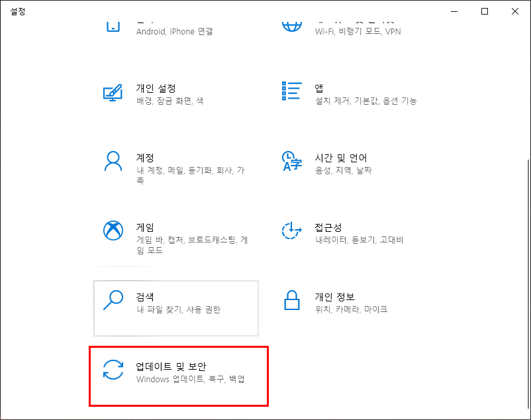Open the 접근성 settings title
The image size is (531, 420).
[328, 227]
